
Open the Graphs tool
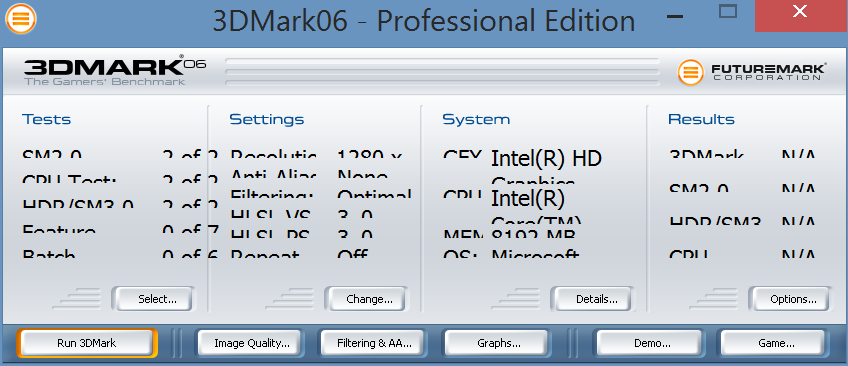click(x=497, y=343)
